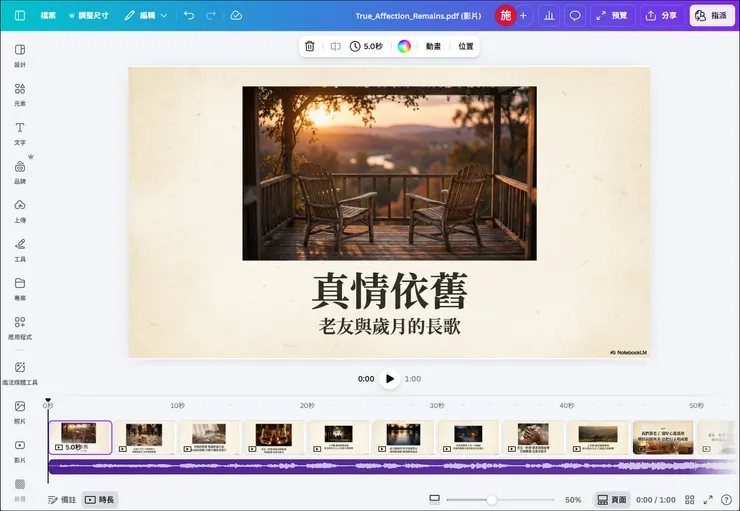Select first timeline page labeled 5.0秒
Image resolution: width=740 pixels, height=511 pixels.
[x=80, y=437]
